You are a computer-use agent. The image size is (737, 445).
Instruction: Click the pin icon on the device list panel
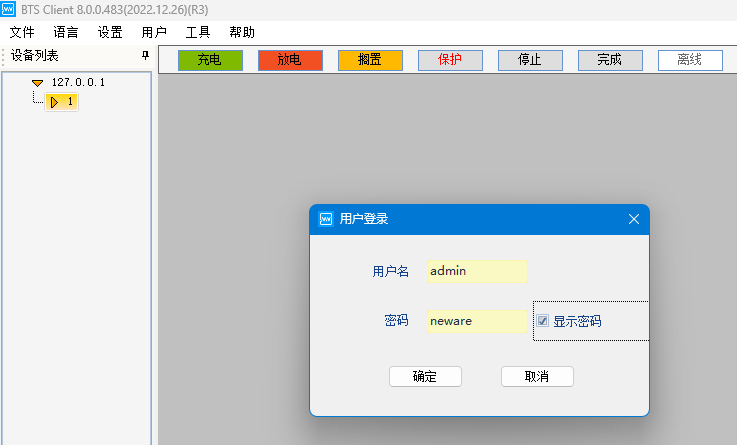click(x=145, y=55)
